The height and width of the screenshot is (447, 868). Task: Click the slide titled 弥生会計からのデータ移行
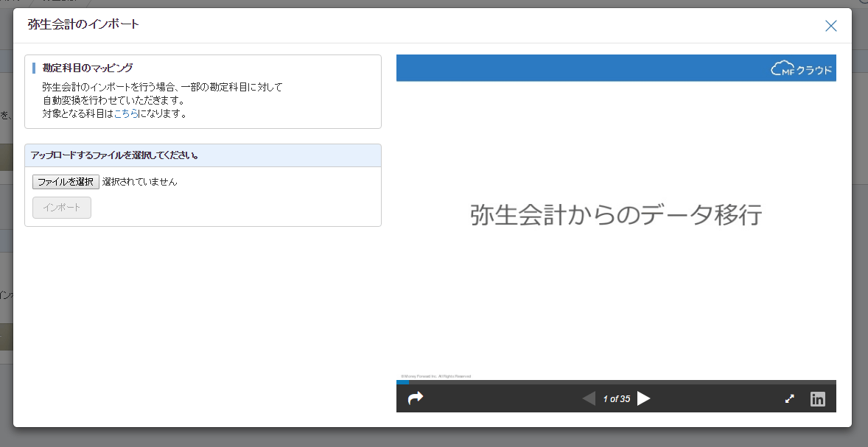(x=616, y=214)
